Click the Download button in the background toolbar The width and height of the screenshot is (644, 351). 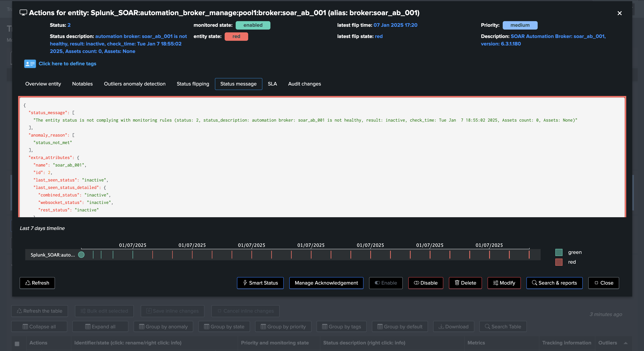click(x=454, y=327)
